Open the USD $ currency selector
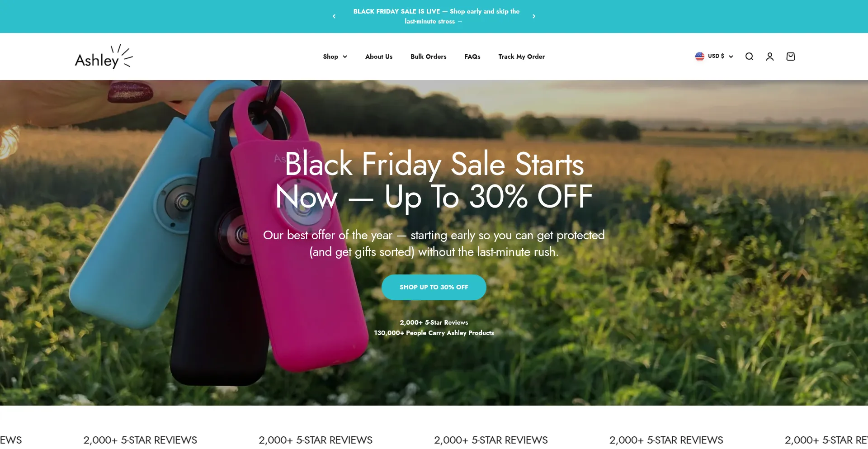The image size is (868, 449). tap(714, 56)
